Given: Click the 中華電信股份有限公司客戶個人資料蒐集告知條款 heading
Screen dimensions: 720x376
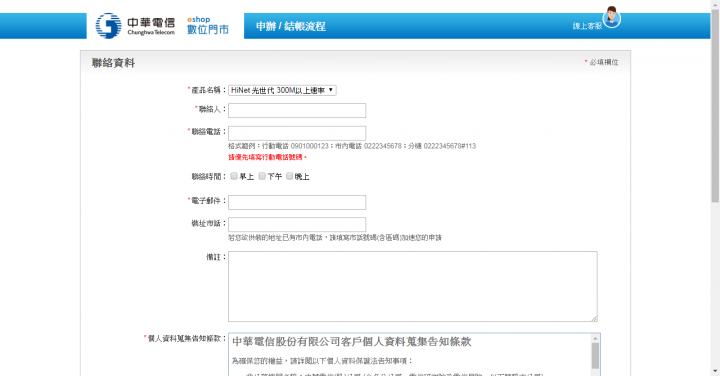Looking at the screenshot, I should [x=352, y=342].
